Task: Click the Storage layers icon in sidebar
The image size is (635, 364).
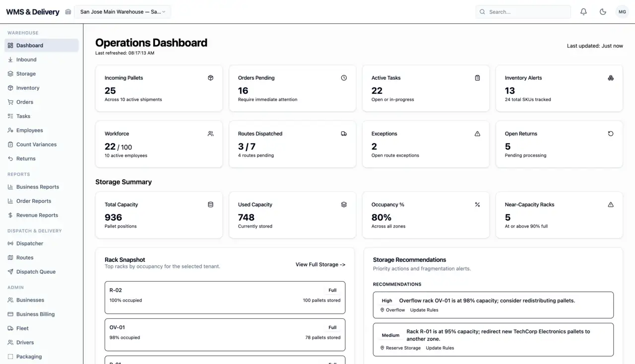Action: [10, 73]
